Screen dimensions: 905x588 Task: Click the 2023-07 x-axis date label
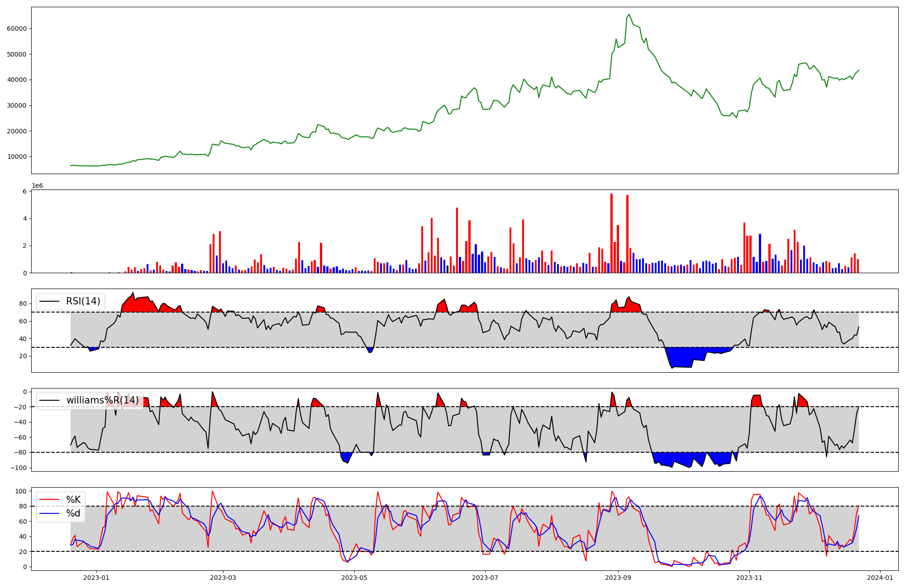(x=485, y=578)
